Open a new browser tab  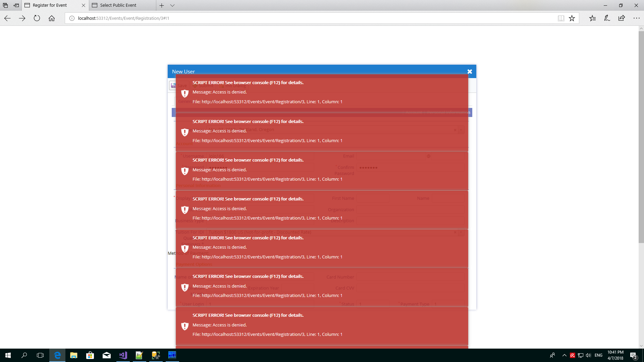pos(162,5)
